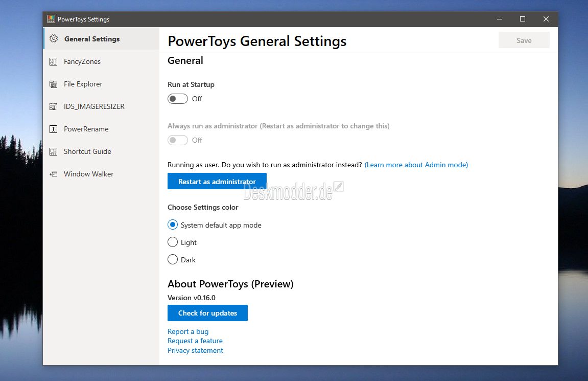Click the File Explorer sidebar icon

[54, 84]
